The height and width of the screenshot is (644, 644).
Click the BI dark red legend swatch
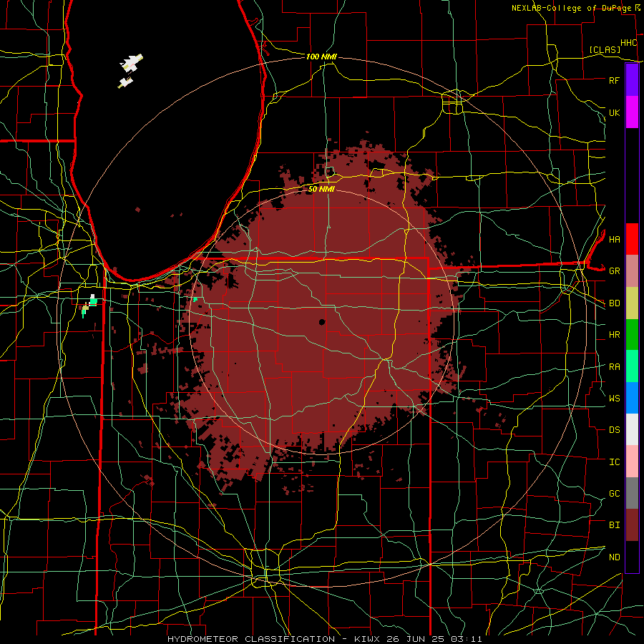click(632, 525)
